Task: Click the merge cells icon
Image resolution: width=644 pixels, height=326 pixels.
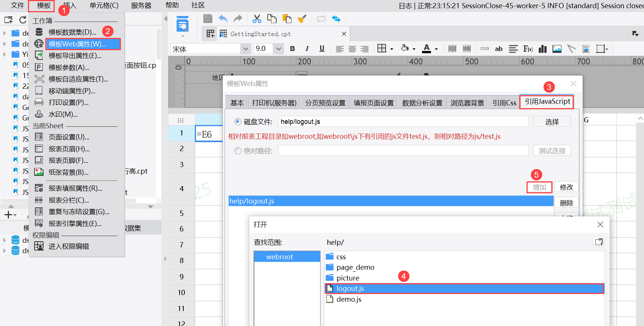Action: point(452,49)
